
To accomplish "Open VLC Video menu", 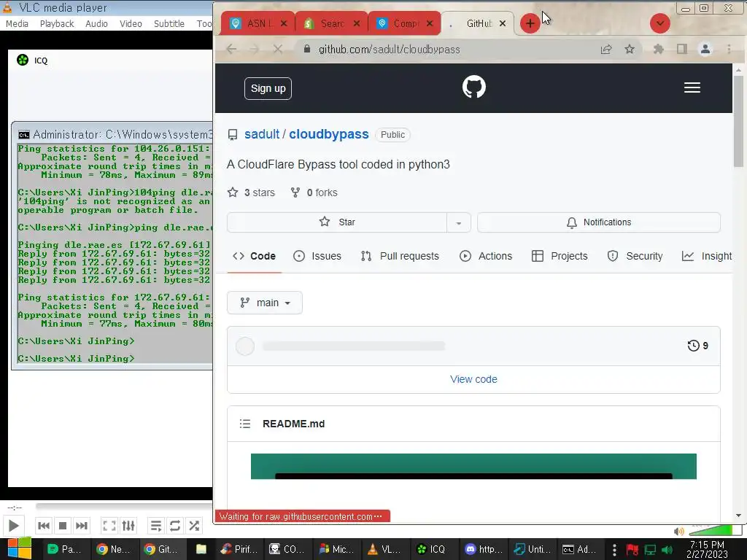I will pyautogui.click(x=131, y=23).
